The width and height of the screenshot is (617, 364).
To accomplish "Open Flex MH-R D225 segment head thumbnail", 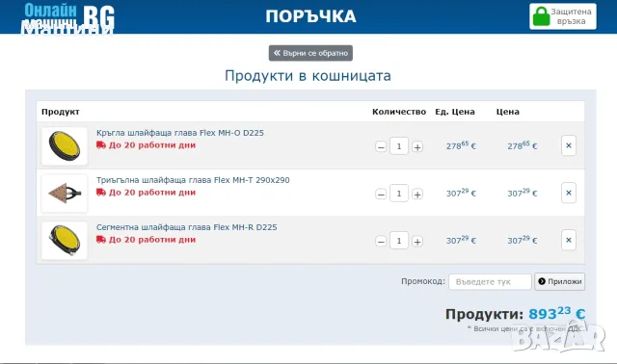I will (x=65, y=240).
